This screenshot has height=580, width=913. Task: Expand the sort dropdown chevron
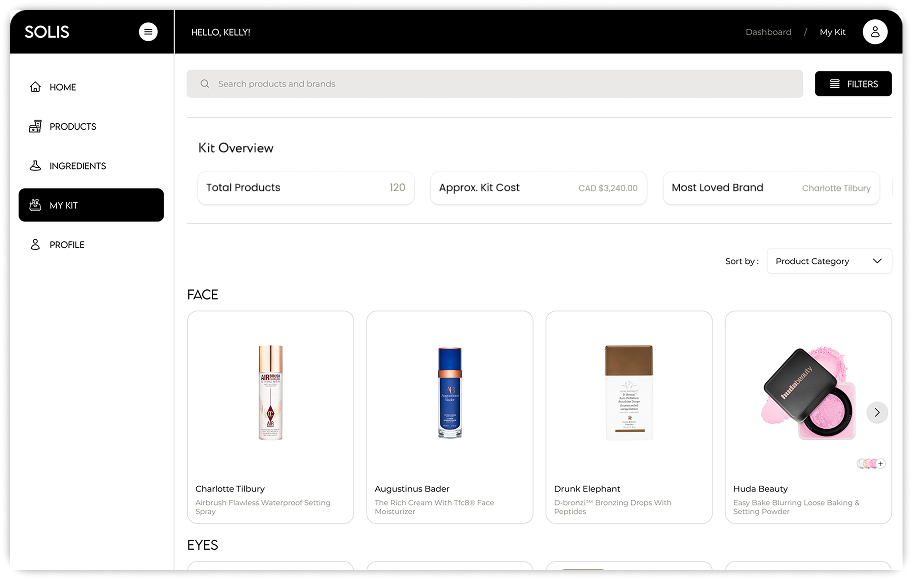coord(877,261)
